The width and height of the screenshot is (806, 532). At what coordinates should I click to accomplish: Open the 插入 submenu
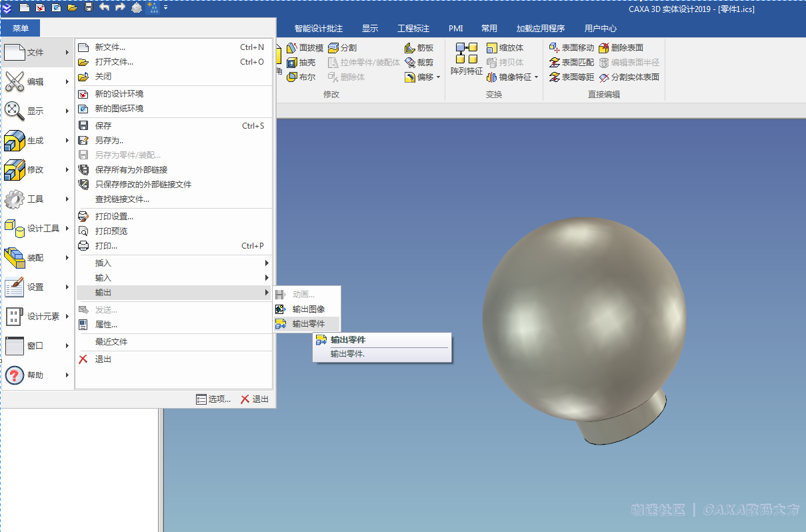(174, 263)
